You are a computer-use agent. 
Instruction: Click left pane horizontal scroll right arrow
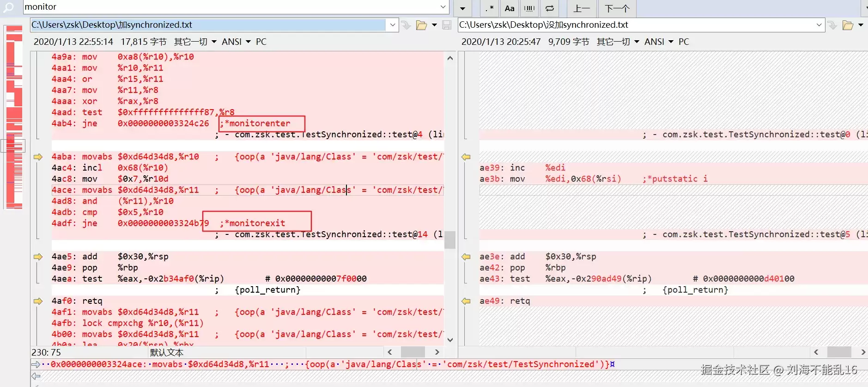[437, 352]
